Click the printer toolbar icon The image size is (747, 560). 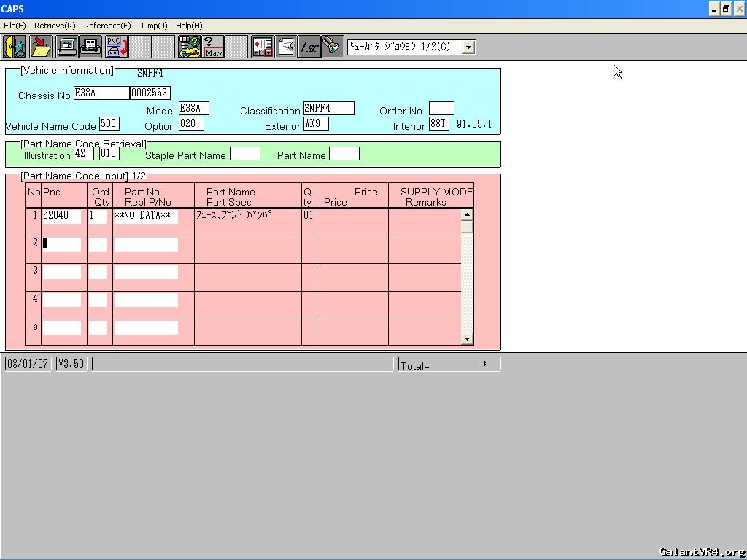coord(91,47)
